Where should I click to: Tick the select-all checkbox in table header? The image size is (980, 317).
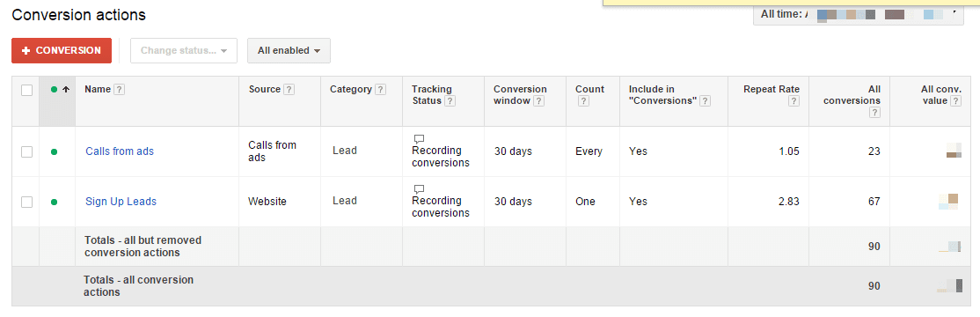27,91
